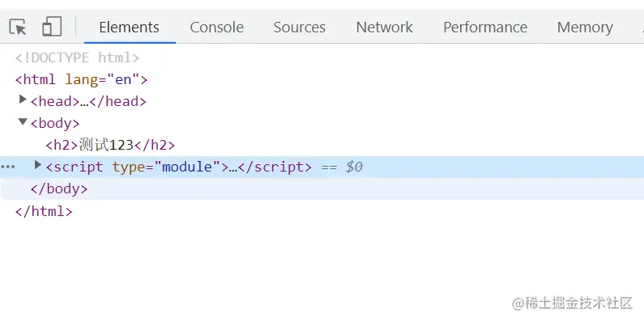644x322 pixels.
Task: Click the == $0 marker text
Action: coord(341,167)
